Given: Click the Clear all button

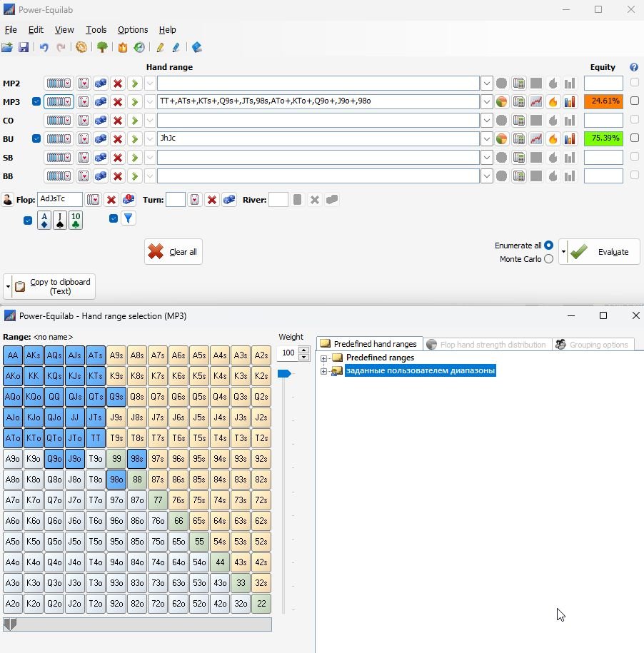Looking at the screenshot, I should 173,251.
